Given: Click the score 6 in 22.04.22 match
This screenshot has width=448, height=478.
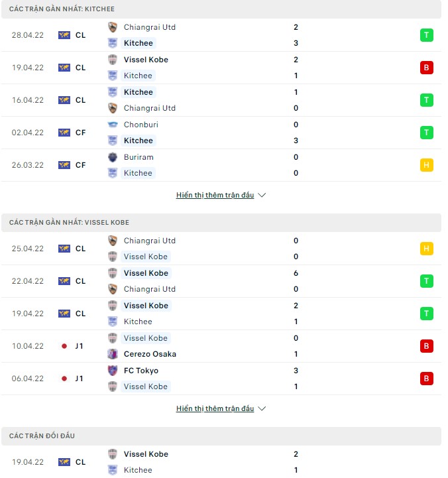Looking at the screenshot, I should 296,273.
